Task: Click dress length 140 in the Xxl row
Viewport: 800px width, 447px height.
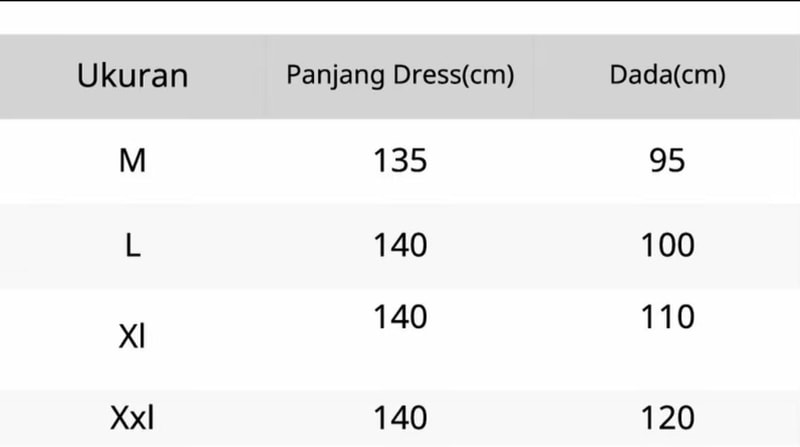Action: [400, 417]
